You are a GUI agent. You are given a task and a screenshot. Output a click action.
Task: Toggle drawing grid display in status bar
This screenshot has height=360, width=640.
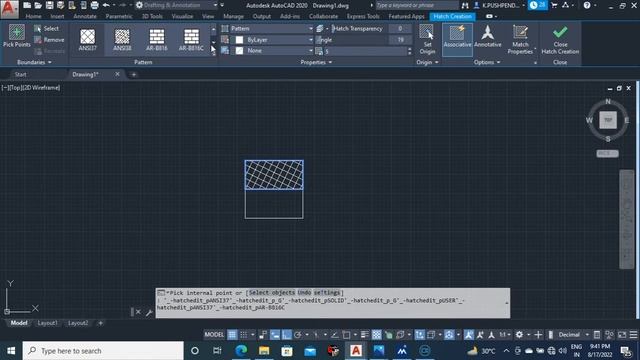pyautogui.click(x=232, y=335)
